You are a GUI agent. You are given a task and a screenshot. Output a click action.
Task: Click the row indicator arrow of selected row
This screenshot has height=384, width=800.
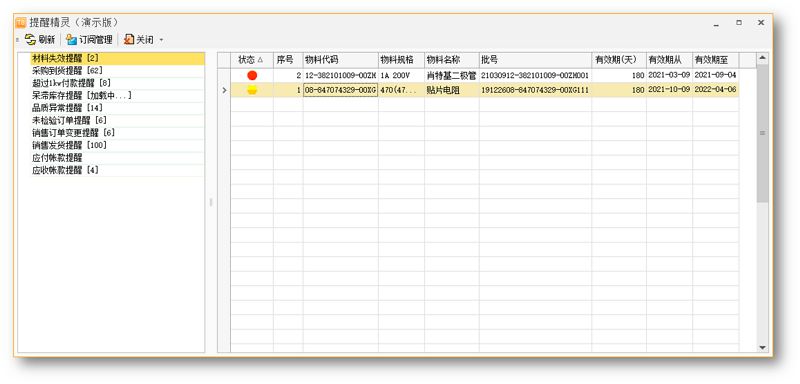pyautogui.click(x=224, y=90)
